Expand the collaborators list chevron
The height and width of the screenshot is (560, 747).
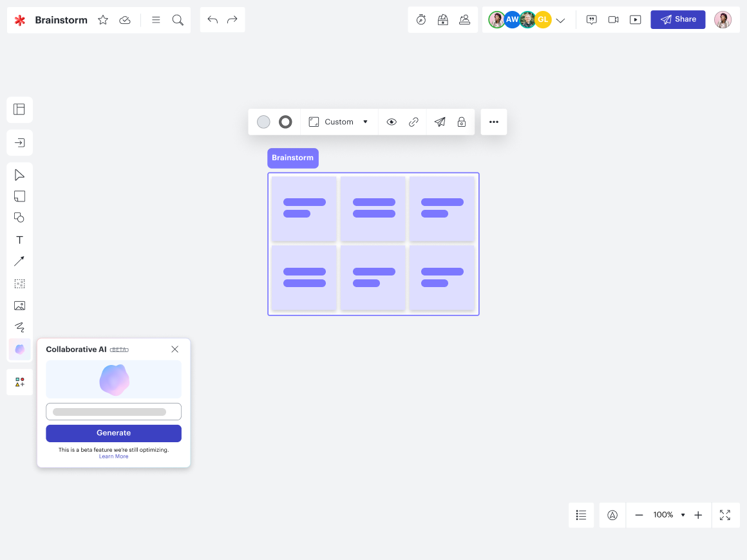pos(560,21)
